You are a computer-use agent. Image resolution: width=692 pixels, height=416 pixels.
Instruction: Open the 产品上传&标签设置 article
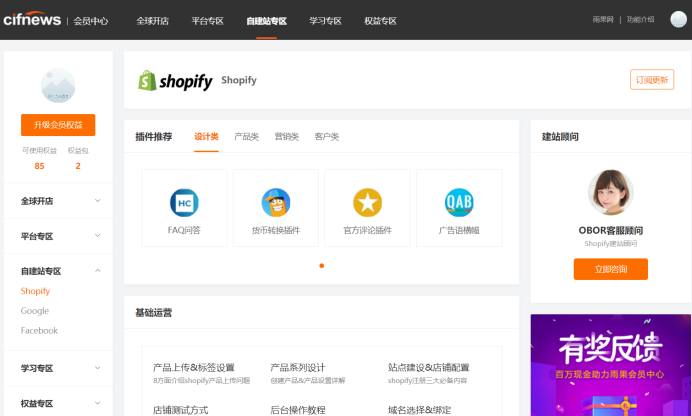point(194,367)
